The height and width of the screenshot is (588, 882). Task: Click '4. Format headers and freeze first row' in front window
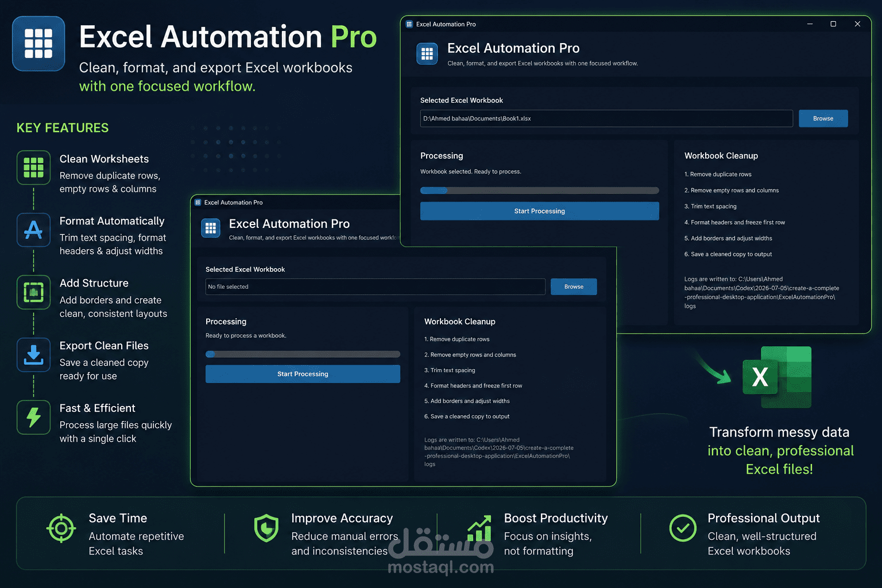(473, 386)
